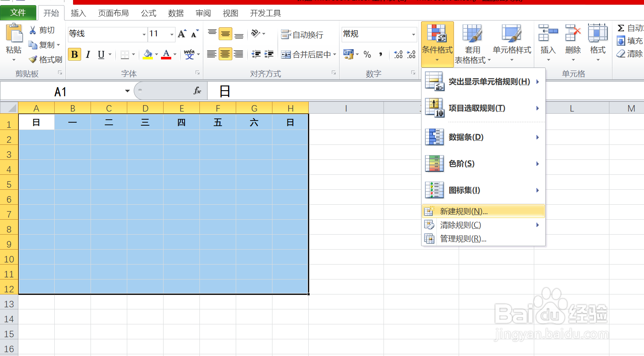Open 项目选取规则(T) submenu
Screen dimensions: 644x356
(x=483, y=108)
